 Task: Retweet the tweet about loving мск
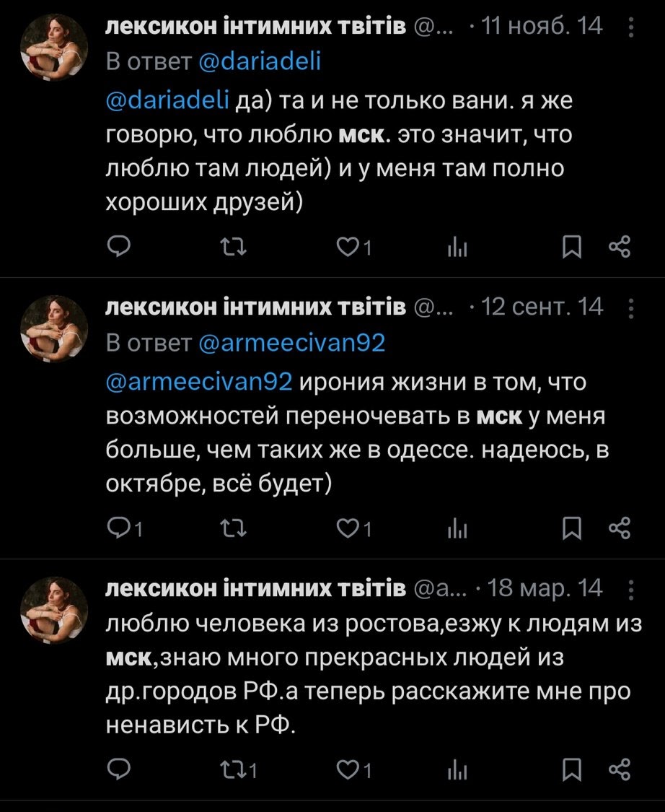(232, 248)
